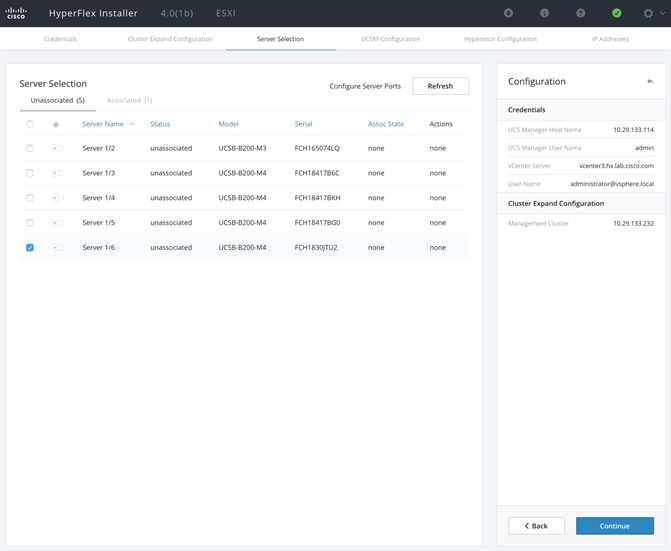Toggle locator LED for Server 1/6
Screen dimensions: 671x551
(57, 247)
